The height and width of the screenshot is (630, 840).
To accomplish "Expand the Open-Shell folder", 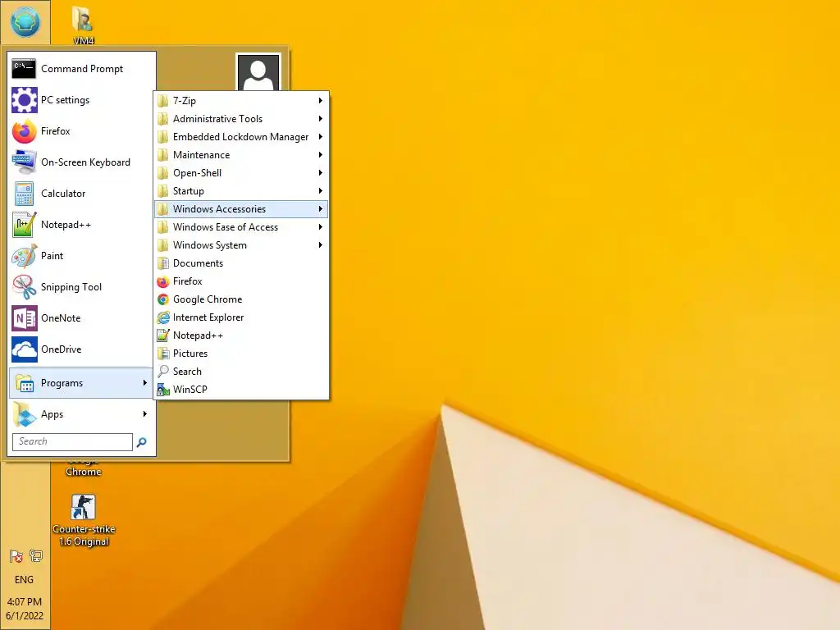I will pyautogui.click(x=241, y=173).
